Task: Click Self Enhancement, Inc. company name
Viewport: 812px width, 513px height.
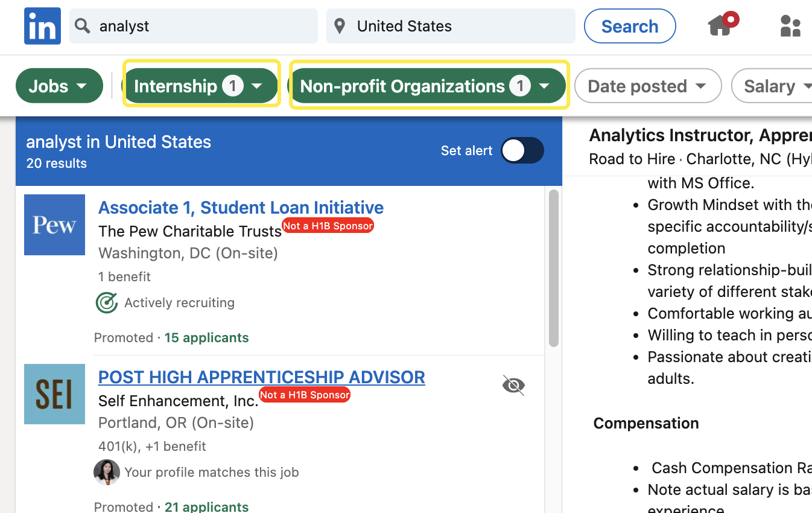Action: click(x=179, y=401)
